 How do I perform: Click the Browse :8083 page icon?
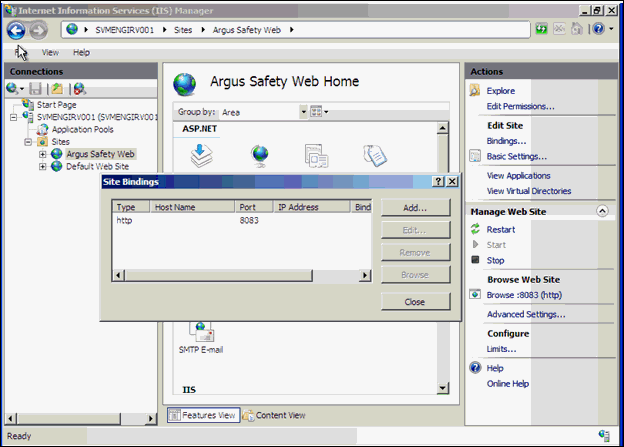[475, 295]
